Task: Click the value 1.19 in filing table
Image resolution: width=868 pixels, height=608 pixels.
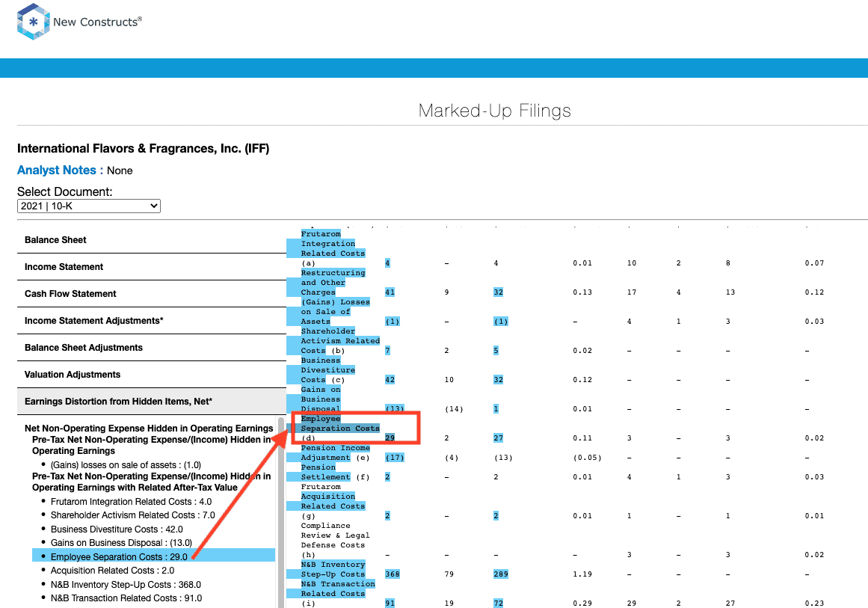Action: pyautogui.click(x=582, y=574)
